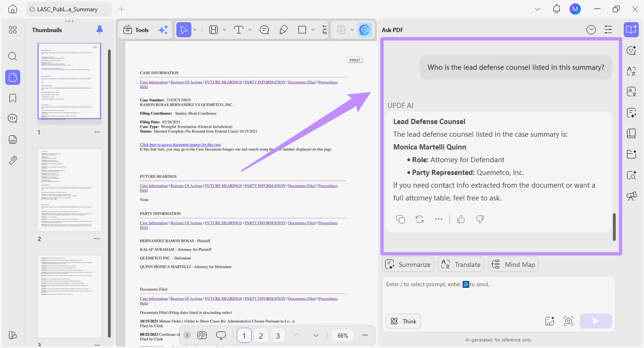Open more options for AI response

[439, 219]
